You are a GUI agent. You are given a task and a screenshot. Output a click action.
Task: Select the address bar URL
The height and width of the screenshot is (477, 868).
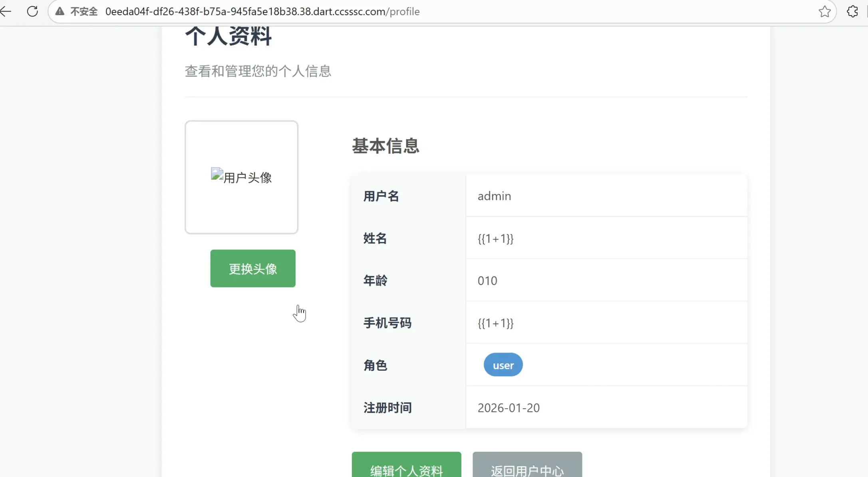tap(262, 11)
